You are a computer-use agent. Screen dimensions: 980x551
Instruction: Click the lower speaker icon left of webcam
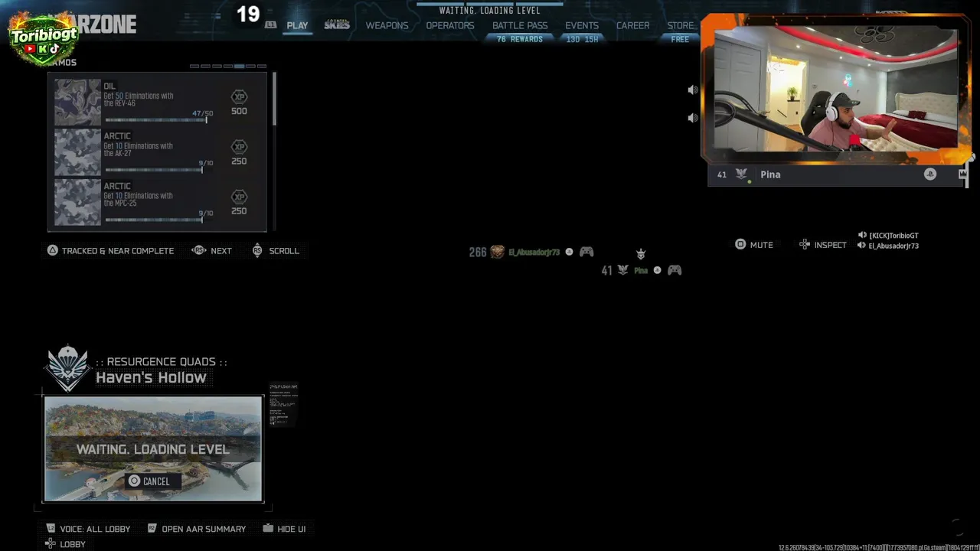click(x=693, y=118)
